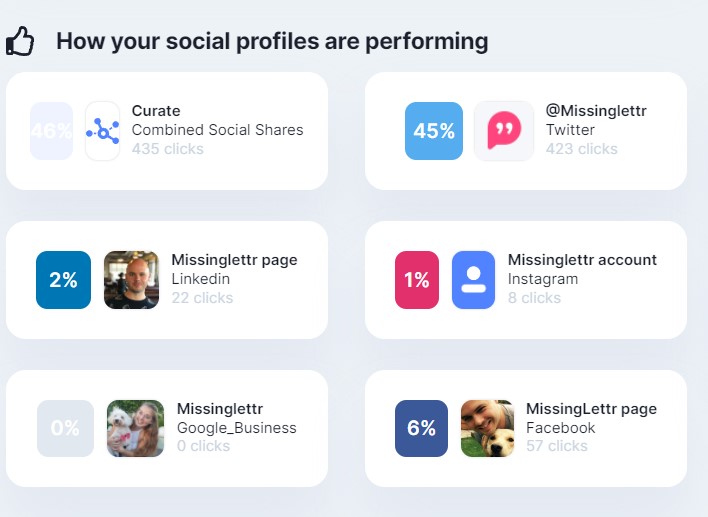Click the 423 clicks Twitter count
The width and height of the screenshot is (708, 517).
(x=582, y=149)
